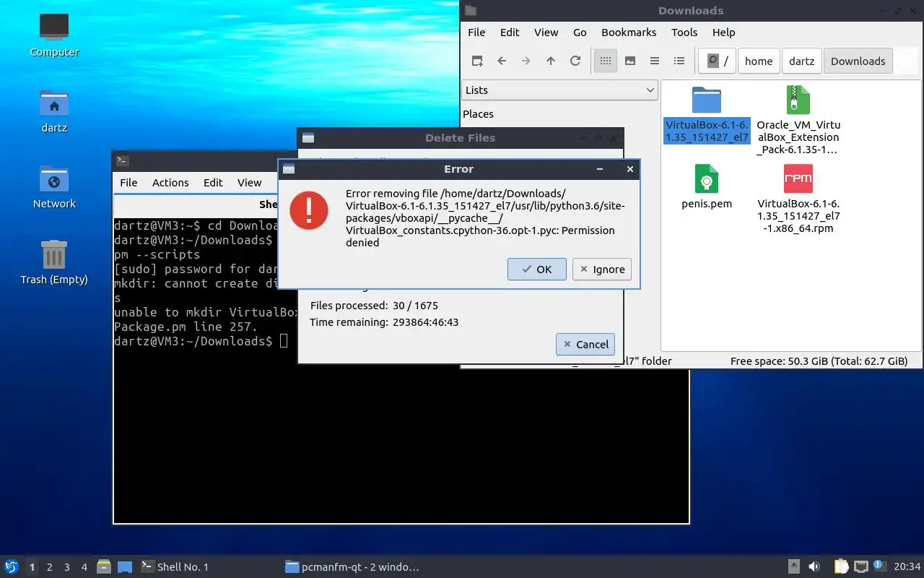The image size is (924, 578).
Task: Open terminal View menu
Action: 250,183
